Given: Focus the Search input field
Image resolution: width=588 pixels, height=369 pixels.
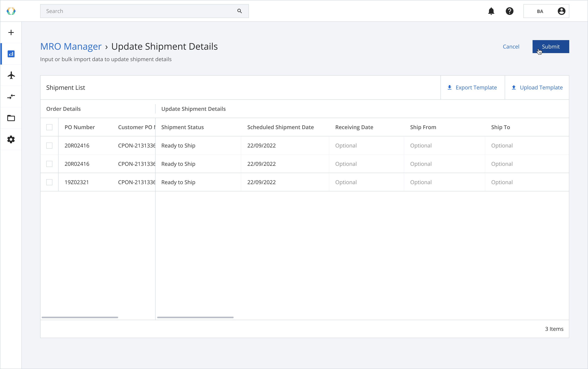Looking at the screenshot, I should click(x=144, y=11).
